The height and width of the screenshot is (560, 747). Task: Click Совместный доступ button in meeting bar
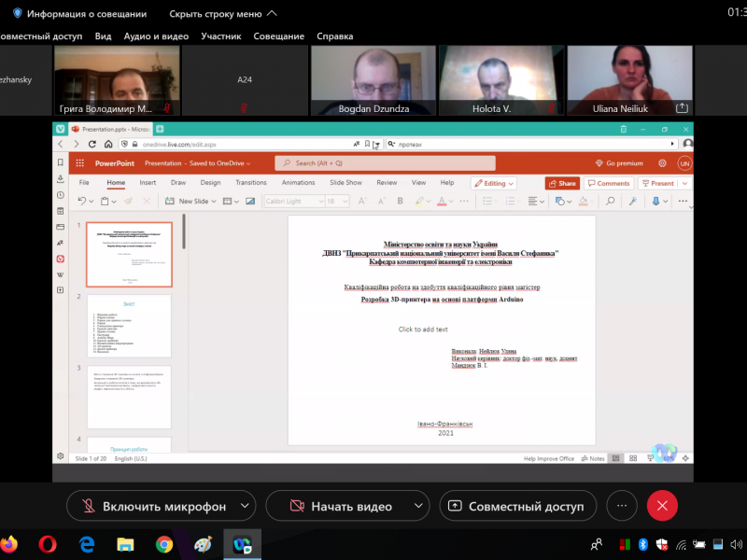tap(517, 506)
